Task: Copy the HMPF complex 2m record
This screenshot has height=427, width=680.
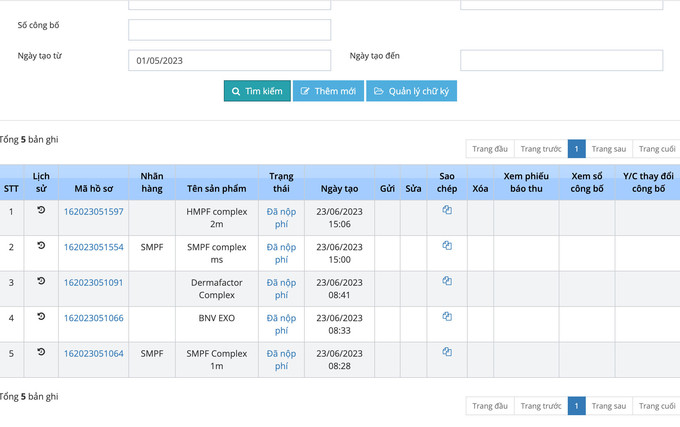Action: (x=447, y=210)
